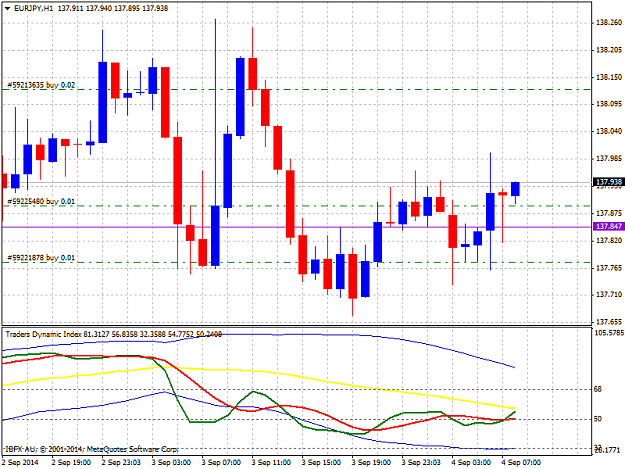The height and width of the screenshot is (469, 625).
Task: Click time axis label 2 Sep 23:03
Action: (x=121, y=463)
